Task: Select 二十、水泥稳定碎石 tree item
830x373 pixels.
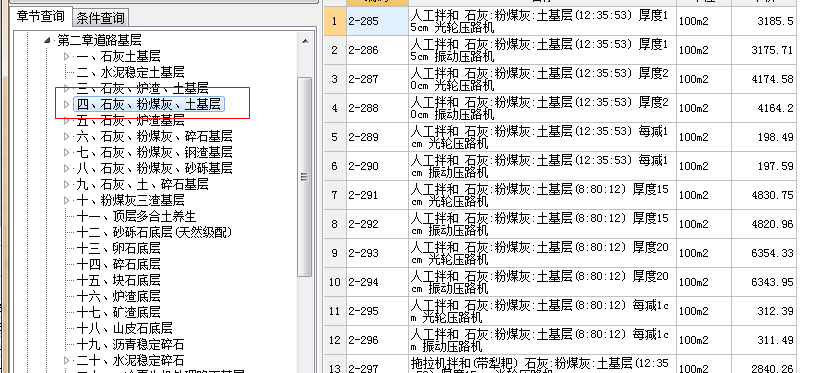Action: pyautogui.click(x=130, y=360)
